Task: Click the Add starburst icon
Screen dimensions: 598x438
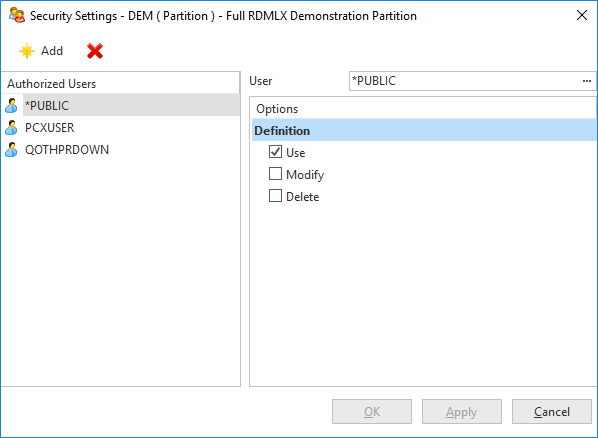Action: point(27,51)
